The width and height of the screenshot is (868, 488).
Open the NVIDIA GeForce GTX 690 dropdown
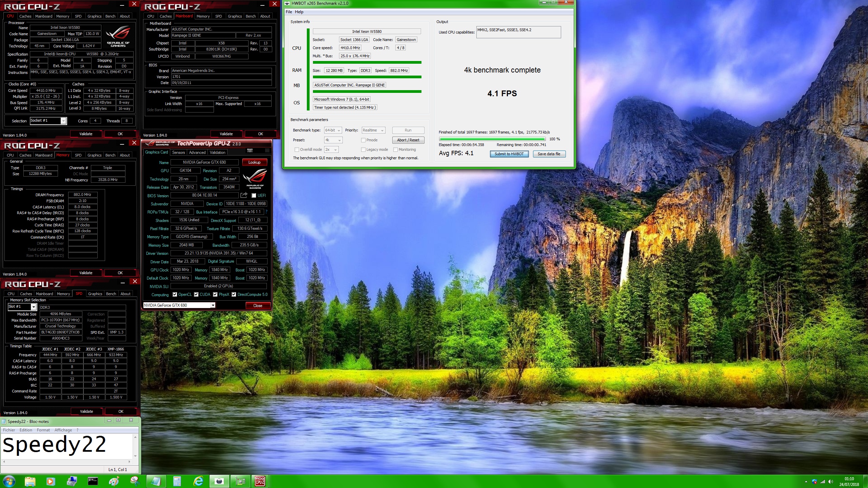click(179, 305)
